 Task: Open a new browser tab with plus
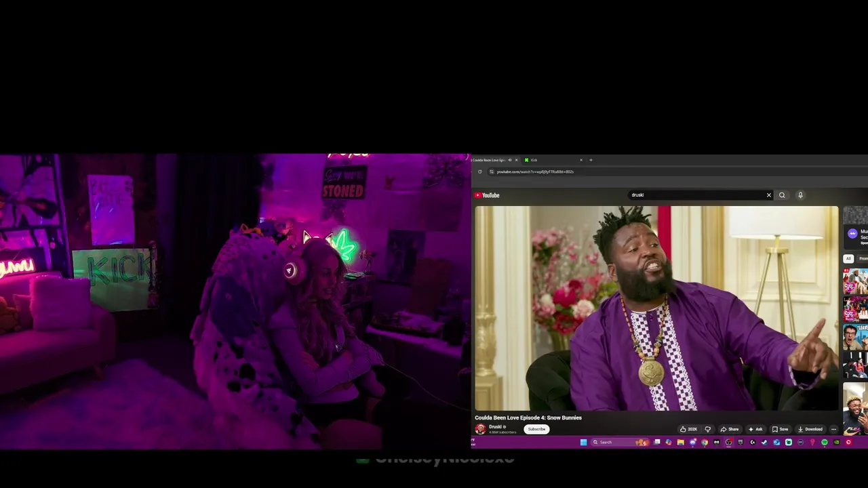tap(591, 160)
